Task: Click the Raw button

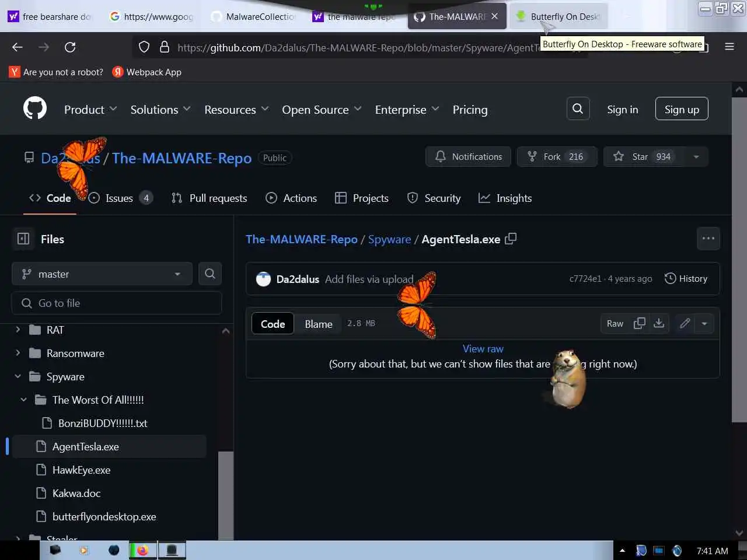Action: pos(615,323)
